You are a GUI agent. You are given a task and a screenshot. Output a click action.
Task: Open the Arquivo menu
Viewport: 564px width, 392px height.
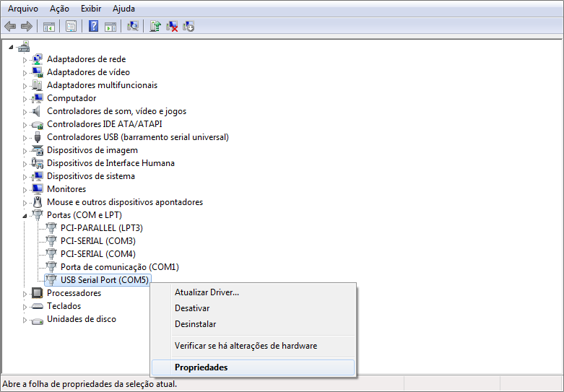coord(23,9)
